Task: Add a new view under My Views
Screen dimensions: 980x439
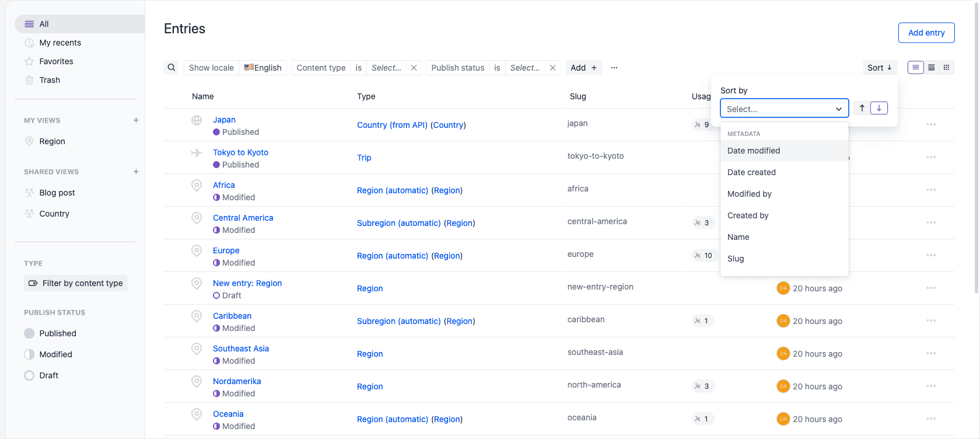Action: 136,120
